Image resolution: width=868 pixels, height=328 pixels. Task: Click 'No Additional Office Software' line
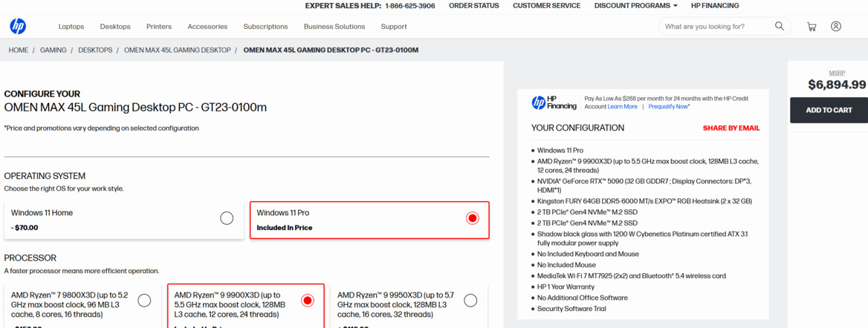tap(583, 298)
